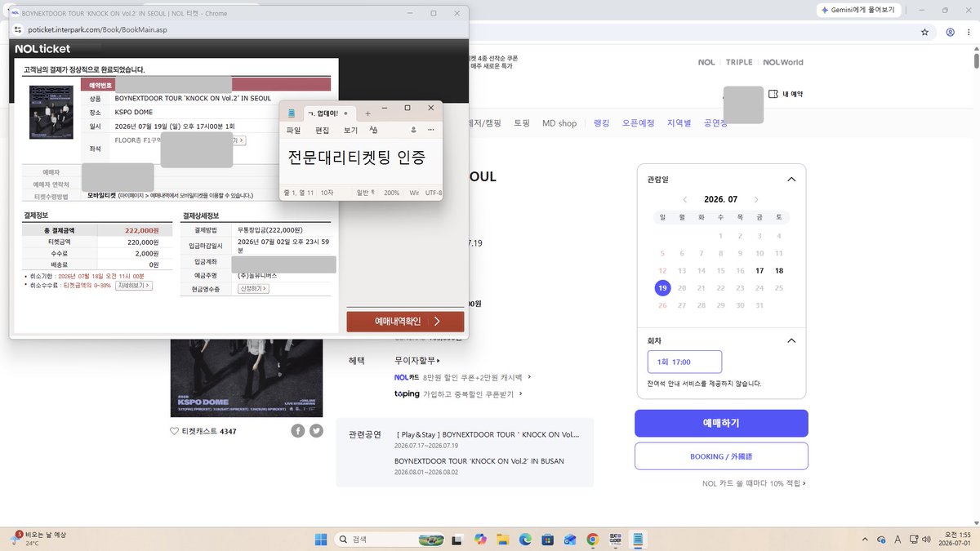Choose the 1회 17:00 session

(x=684, y=362)
